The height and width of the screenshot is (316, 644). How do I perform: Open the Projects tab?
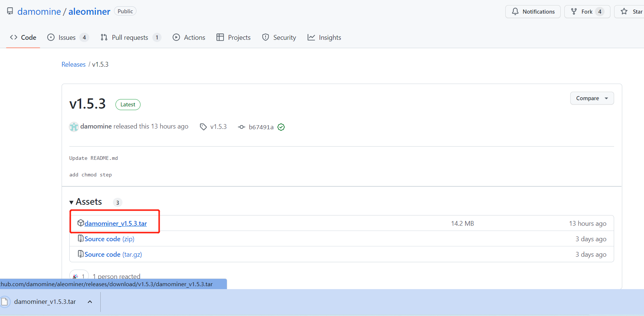point(233,37)
